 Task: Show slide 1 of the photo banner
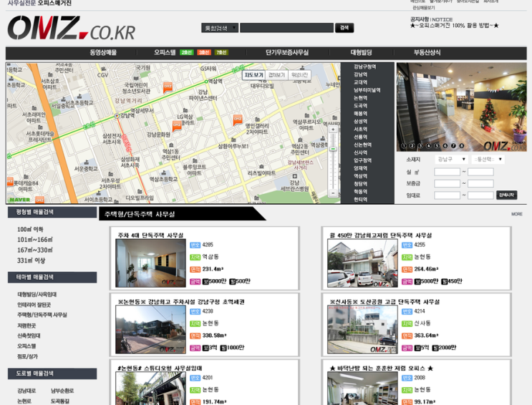click(x=404, y=146)
